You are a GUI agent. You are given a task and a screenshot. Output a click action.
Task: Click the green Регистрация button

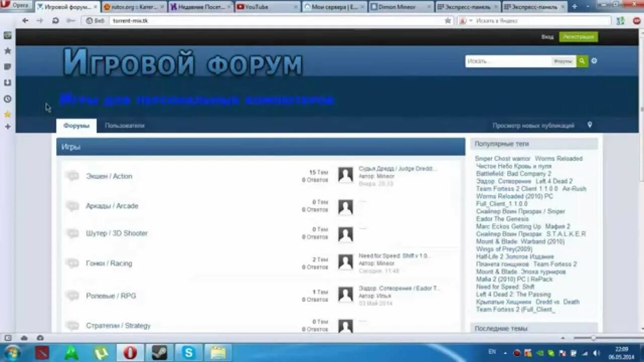pos(578,37)
